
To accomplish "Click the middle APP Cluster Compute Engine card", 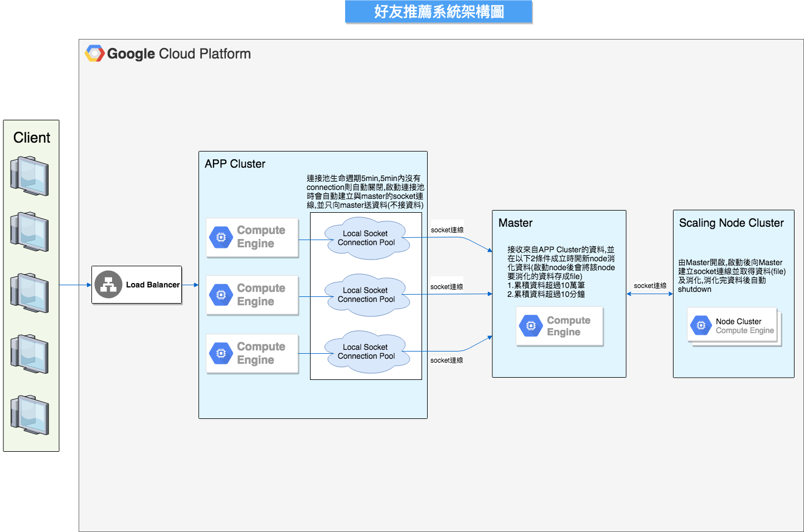I will click(253, 295).
